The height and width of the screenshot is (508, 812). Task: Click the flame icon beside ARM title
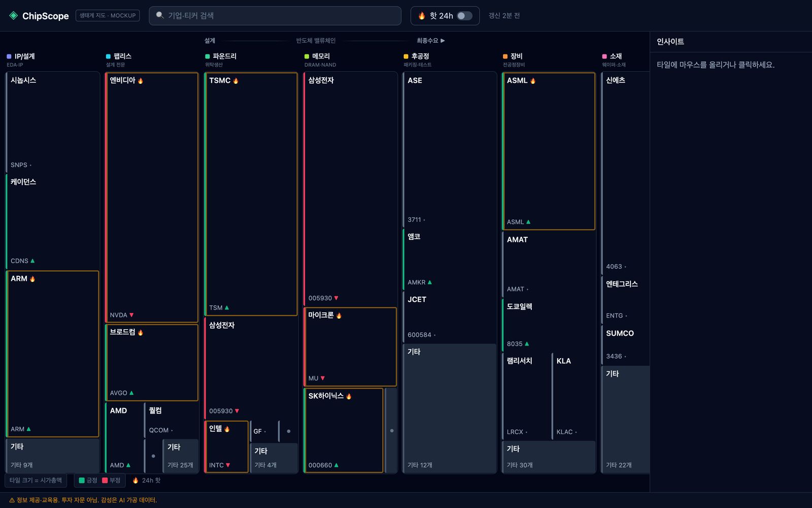click(32, 279)
